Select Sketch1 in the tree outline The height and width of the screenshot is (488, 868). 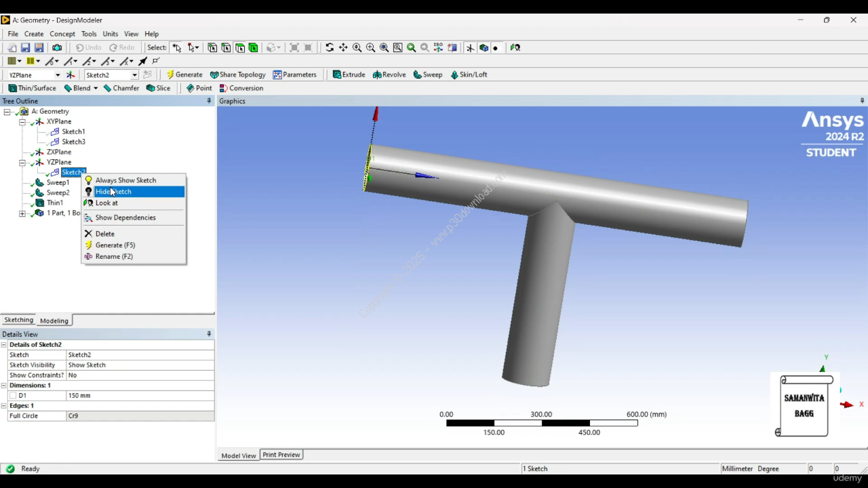73,131
